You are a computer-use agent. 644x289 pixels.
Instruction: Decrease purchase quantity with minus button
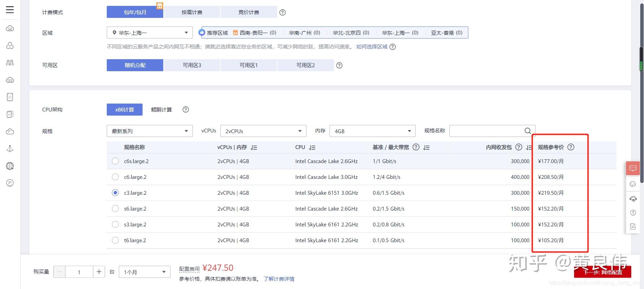pyautogui.click(x=59, y=272)
